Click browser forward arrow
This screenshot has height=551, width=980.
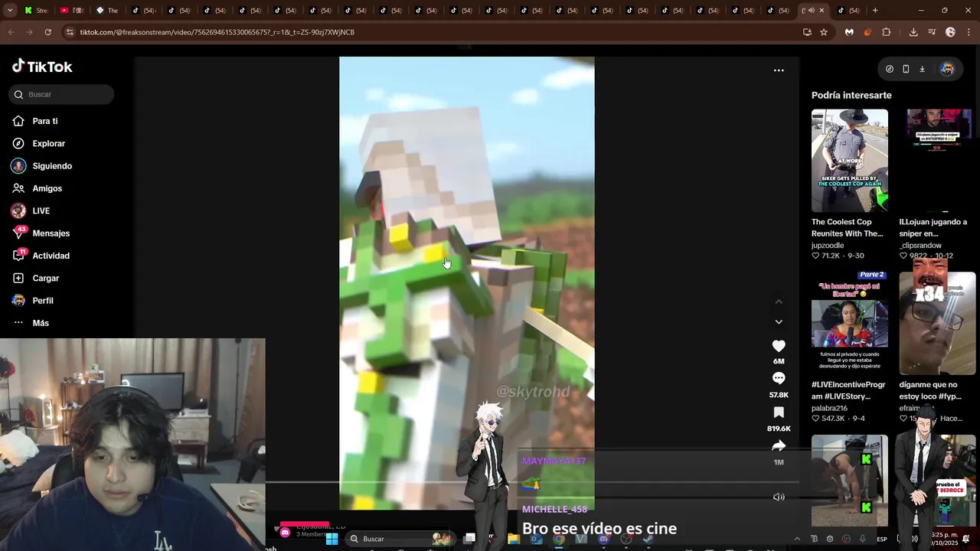[x=29, y=32]
